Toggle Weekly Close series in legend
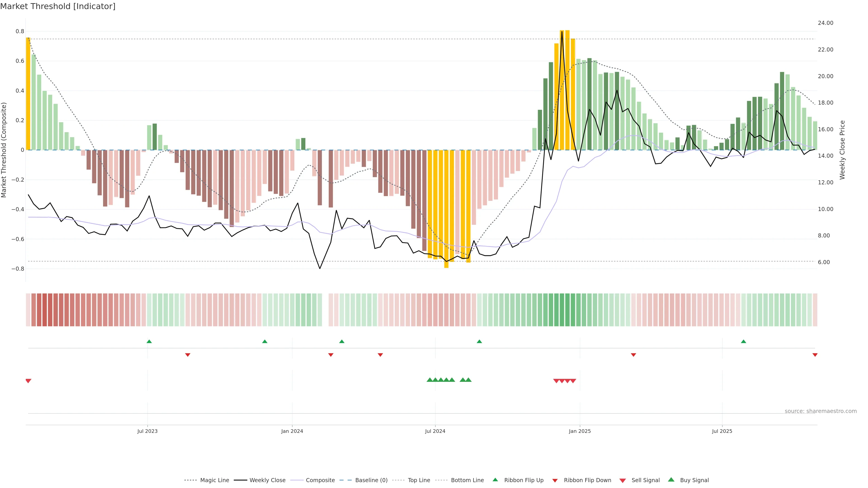Image resolution: width=868 pixels, height=488 pixels. click(267, 480)
